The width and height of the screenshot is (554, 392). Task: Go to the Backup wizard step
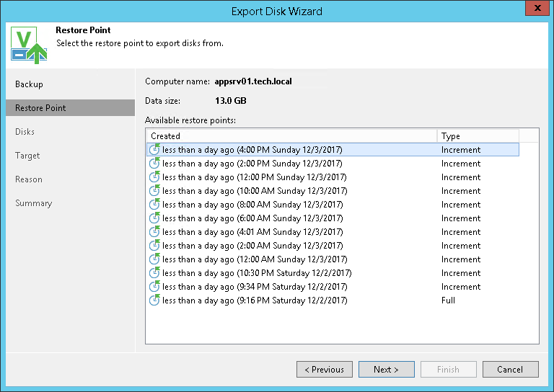pos(30,84)
